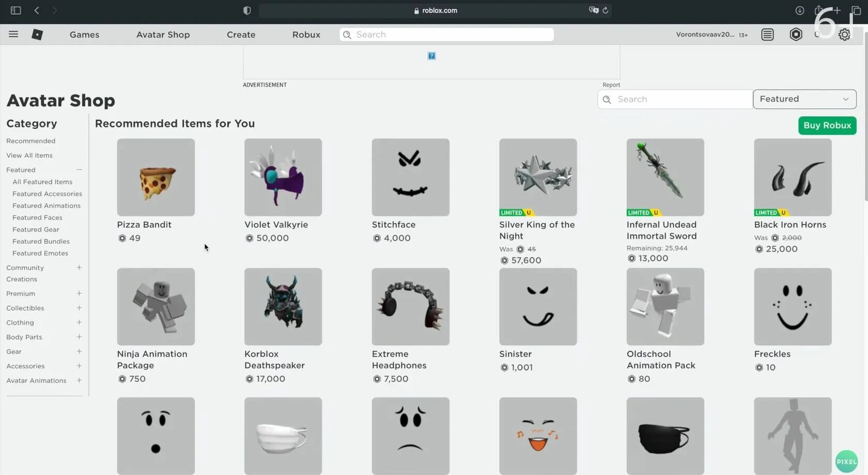Select Featured Animations

coord(47,205)
